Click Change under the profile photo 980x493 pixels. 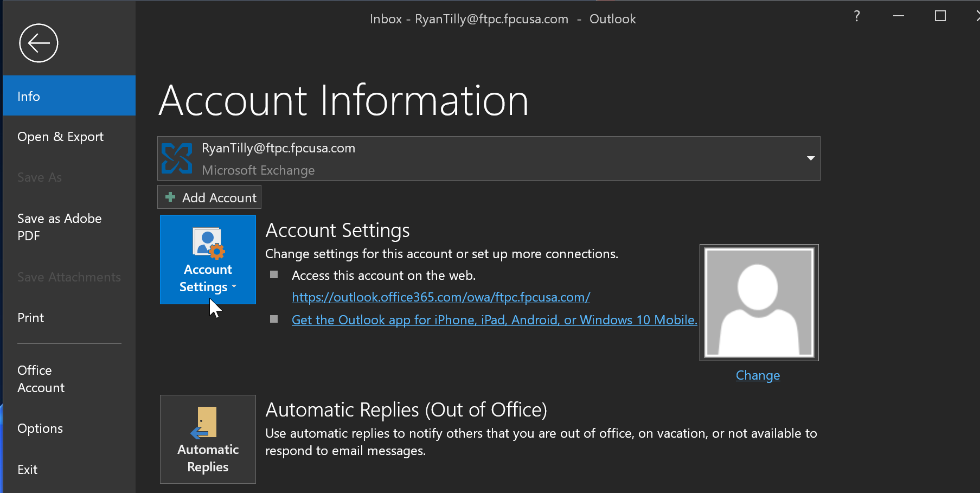758,375
